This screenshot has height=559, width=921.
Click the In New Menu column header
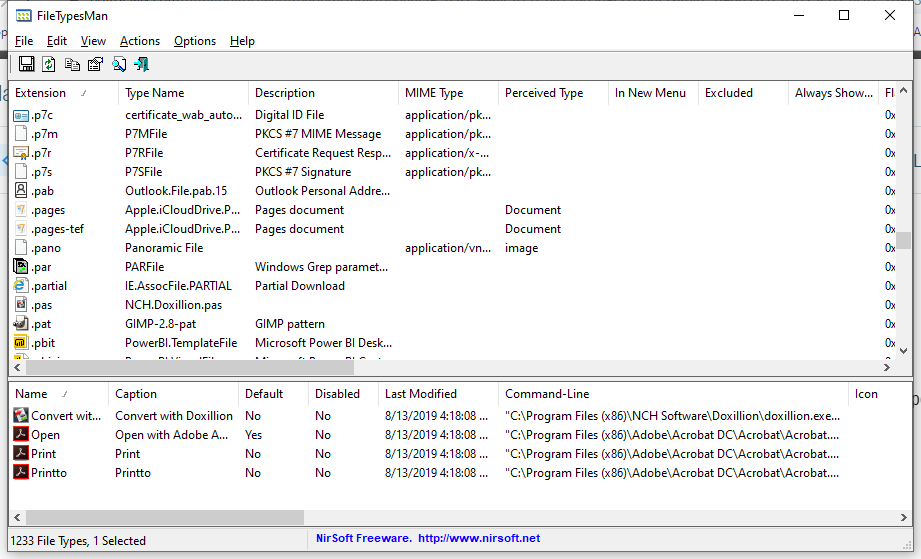[x=653, y=93]
